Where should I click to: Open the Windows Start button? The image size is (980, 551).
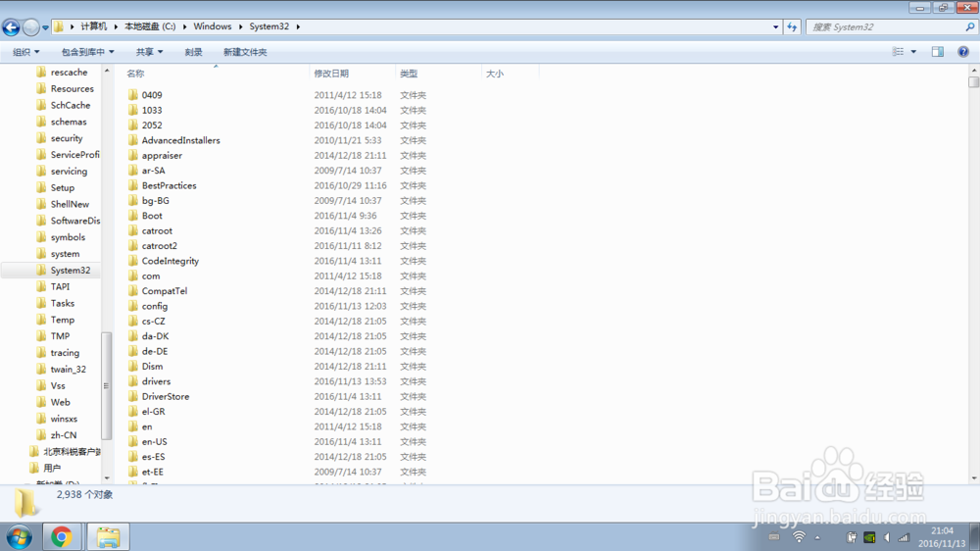[x=20, y=537]
